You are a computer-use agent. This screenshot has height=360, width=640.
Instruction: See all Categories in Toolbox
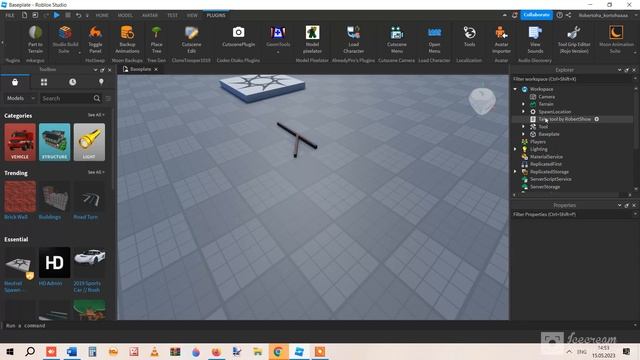tap(96, 115)
